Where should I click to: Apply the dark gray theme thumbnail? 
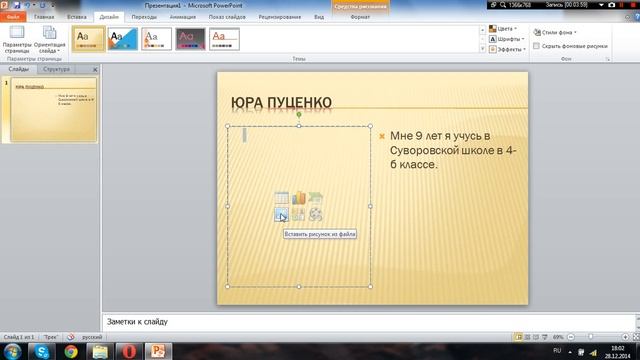pos(191,39)
